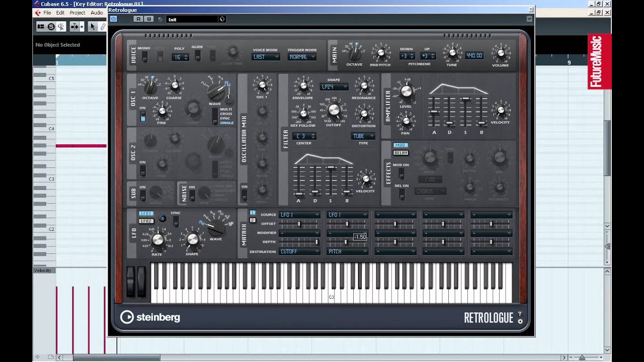Switch to matrix page 2 tab
Image resolution: width=644 pixels, height=362 pixels.
click(253, 220)
